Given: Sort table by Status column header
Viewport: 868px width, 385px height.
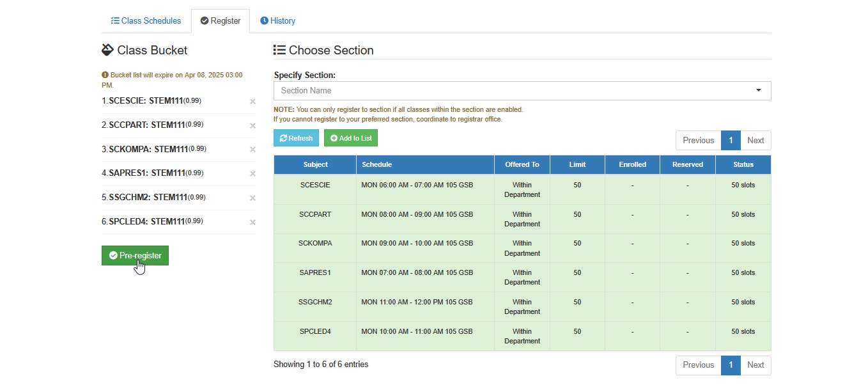Looking at the screenshot, I should (x=743, y=164).
